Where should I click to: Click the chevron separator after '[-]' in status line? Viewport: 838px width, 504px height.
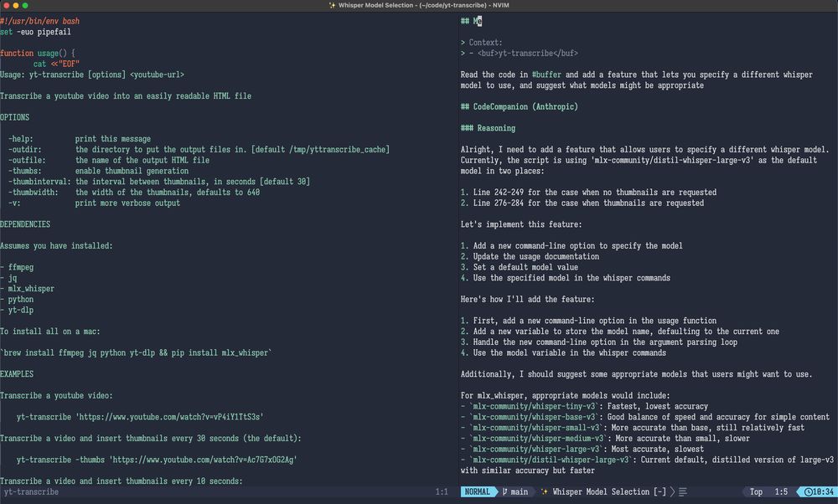pyautogui.click(x=672, y=491)
